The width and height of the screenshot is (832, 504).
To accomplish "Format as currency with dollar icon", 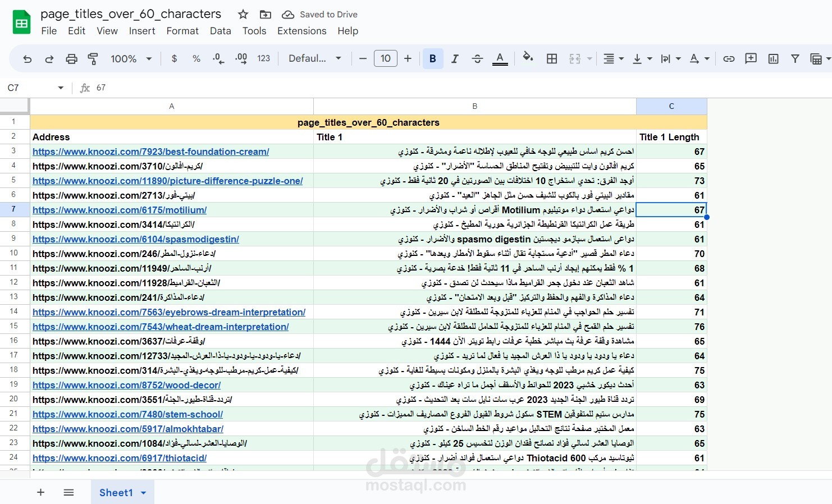I will coord(175,58).
